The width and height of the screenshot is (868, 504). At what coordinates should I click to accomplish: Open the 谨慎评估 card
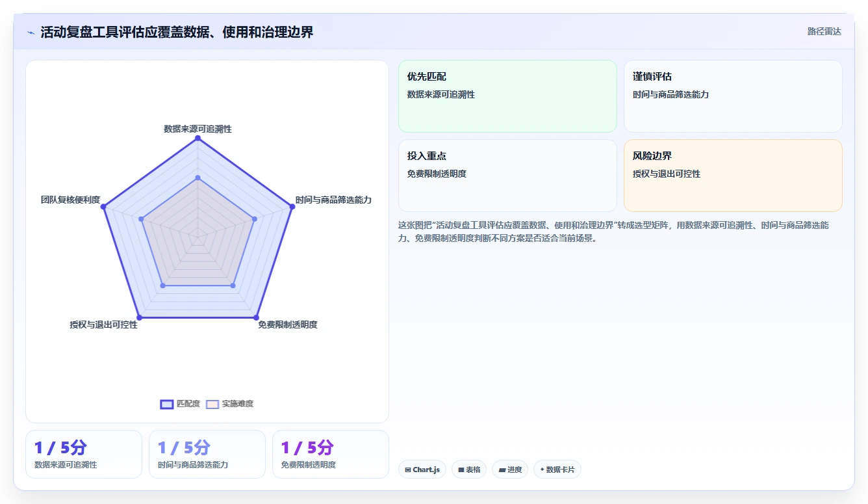pos(733,96)
